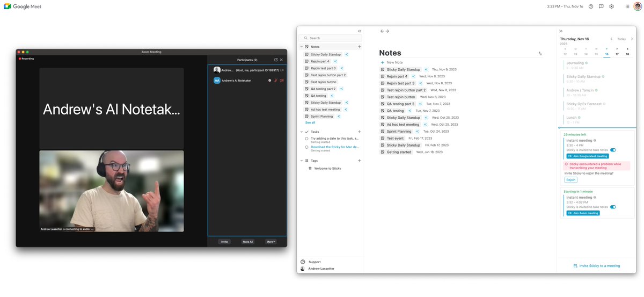Add tag with Tags section plus
This screenshot has height=297, width=644.
[x=359, y=161]
